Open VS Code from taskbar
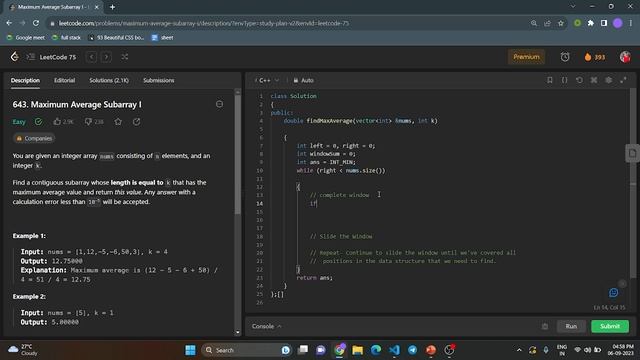The image size is (640, 360). [x=394, y=350]
